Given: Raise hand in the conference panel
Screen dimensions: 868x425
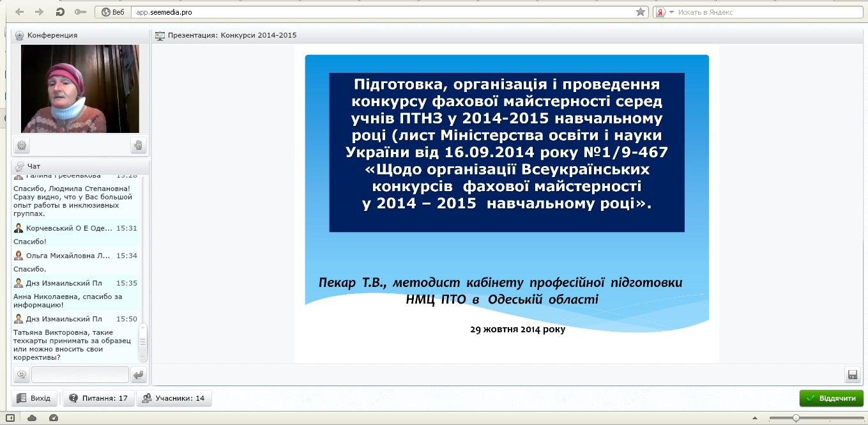Looking at the screenshot, I should pos(139,146).
